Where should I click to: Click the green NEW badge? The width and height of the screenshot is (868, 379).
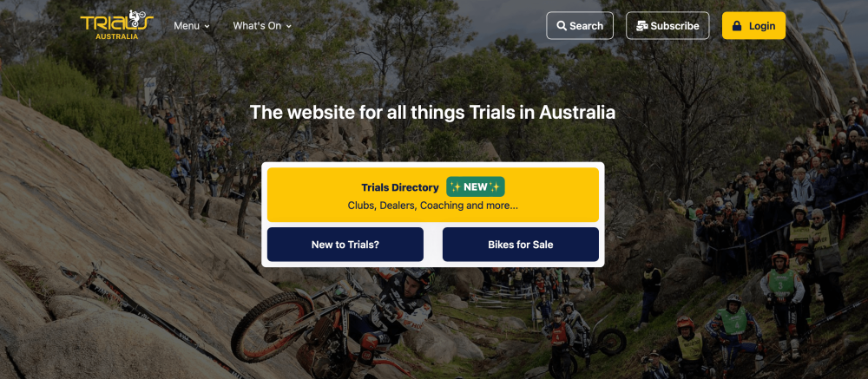coord(476,187)
